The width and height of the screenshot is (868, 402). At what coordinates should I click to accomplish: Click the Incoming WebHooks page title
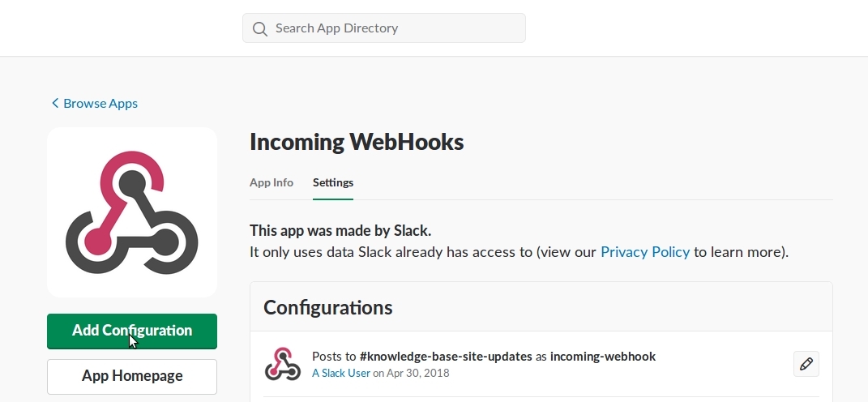click(x=357, y=143)
